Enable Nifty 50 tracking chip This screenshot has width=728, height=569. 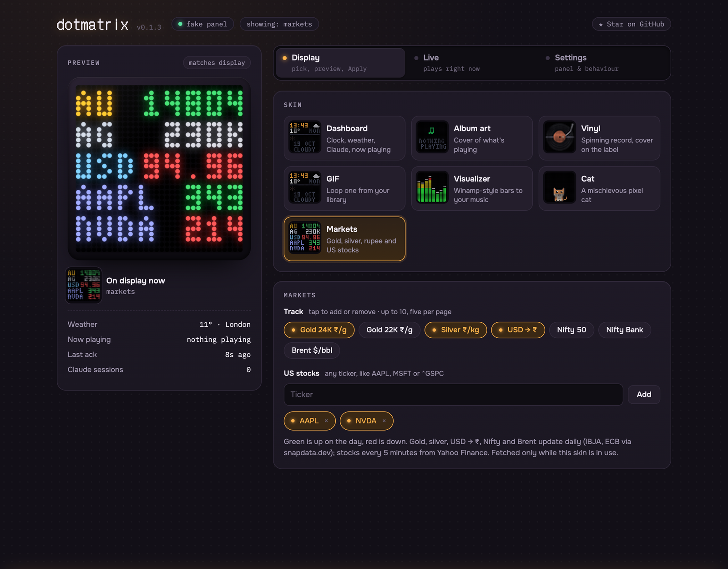point(571,330)
